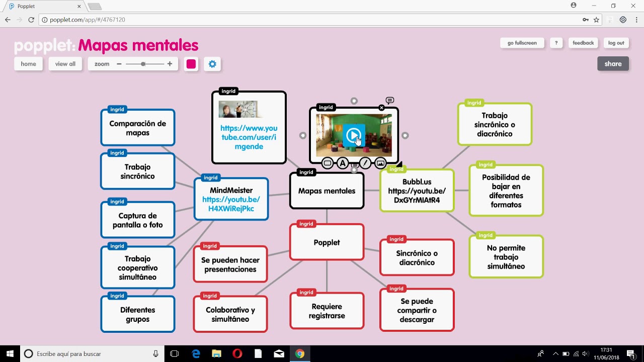Select the Popplet red popple
This screenshot has width=644, height=362.
tap(327, 242)
